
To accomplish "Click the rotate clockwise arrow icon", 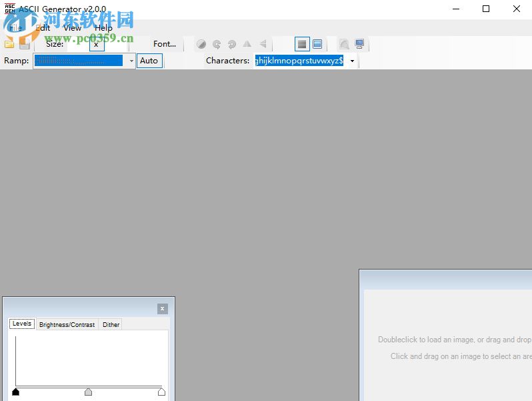I will click(217, 44).
